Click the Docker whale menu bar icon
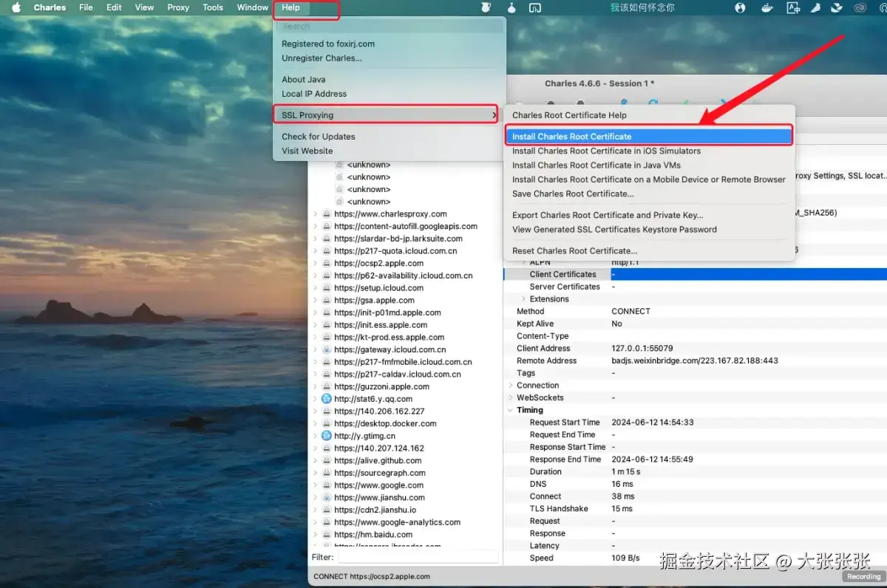This screenshot has width=887, height=588. tap(768, 7)
